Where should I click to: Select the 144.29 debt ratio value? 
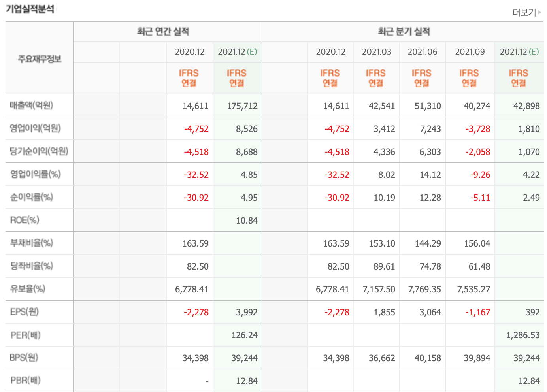tap(428, 243)
